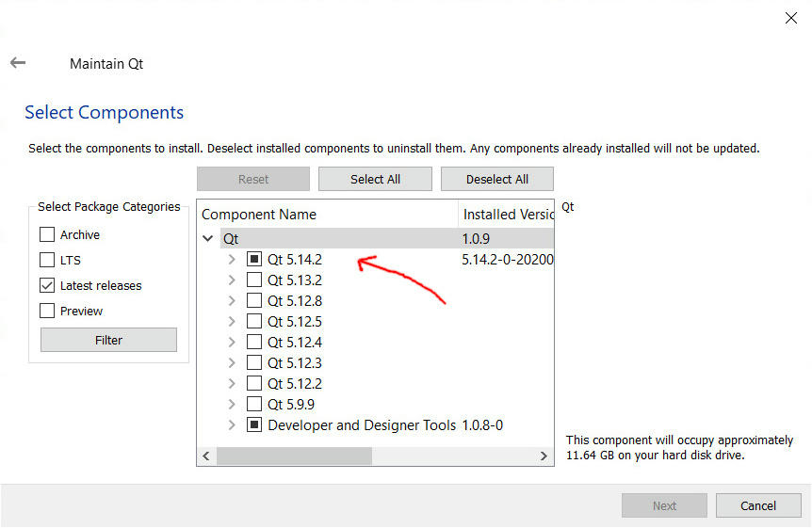The image size is (812, 528).
Task: Click the Select Components heading
Action: (104, 112)
